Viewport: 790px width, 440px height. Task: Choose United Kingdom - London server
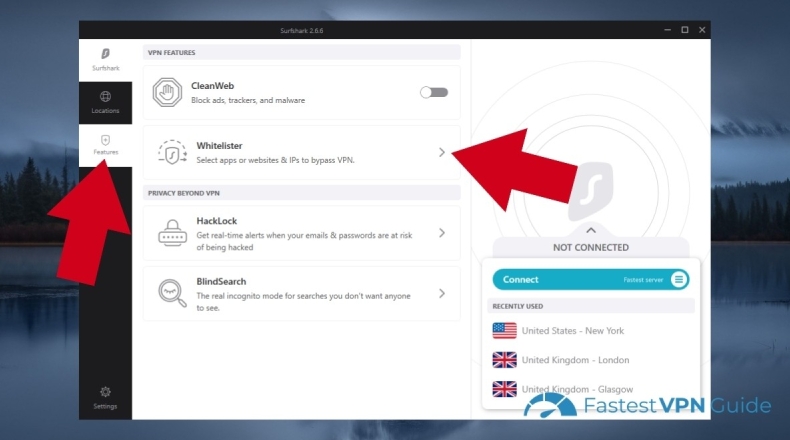[575, 360]
